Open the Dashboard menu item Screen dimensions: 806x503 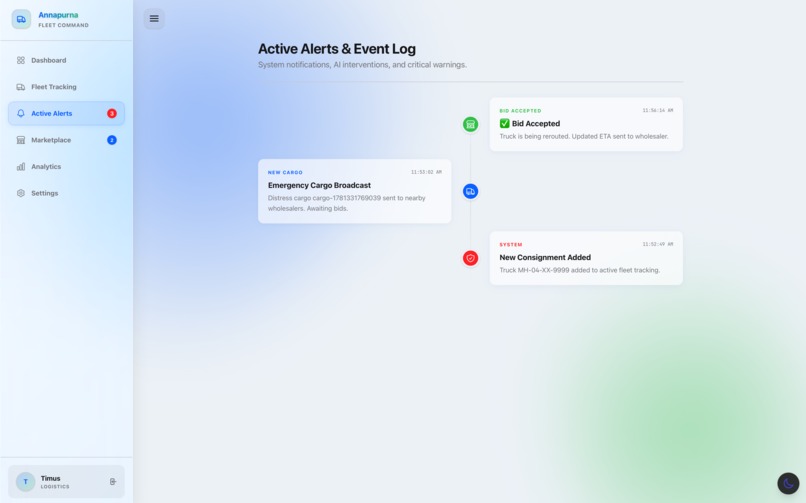pos(66,60)
